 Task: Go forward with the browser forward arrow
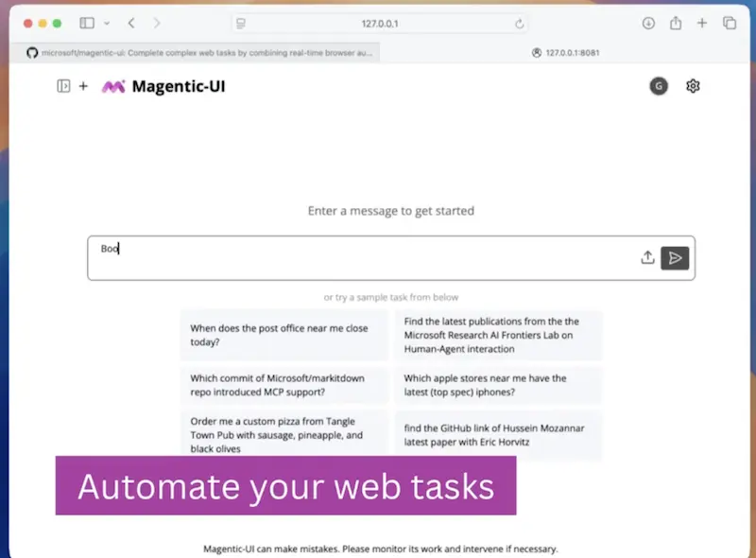click(156, 23)
